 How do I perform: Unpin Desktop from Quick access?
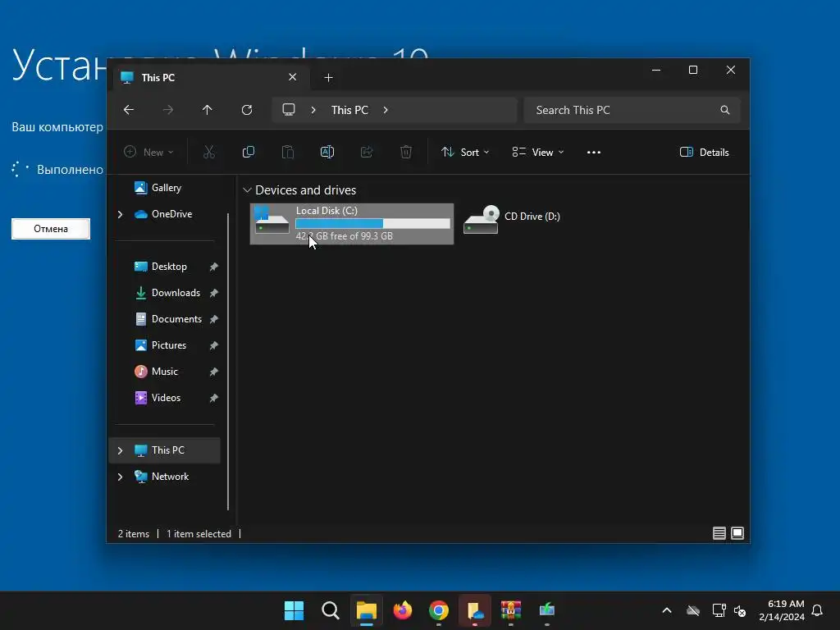tap(214, 267)
